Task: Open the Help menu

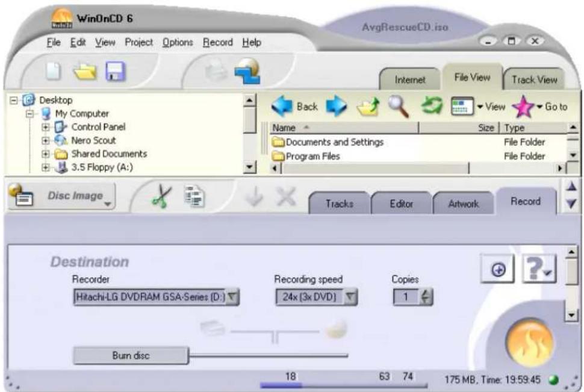Action: pos(252,43)
